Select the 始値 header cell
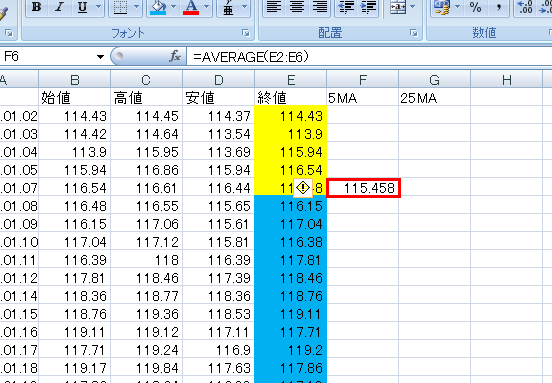The height and width of the screenshot is (383, 552). [x=75, y=97]
